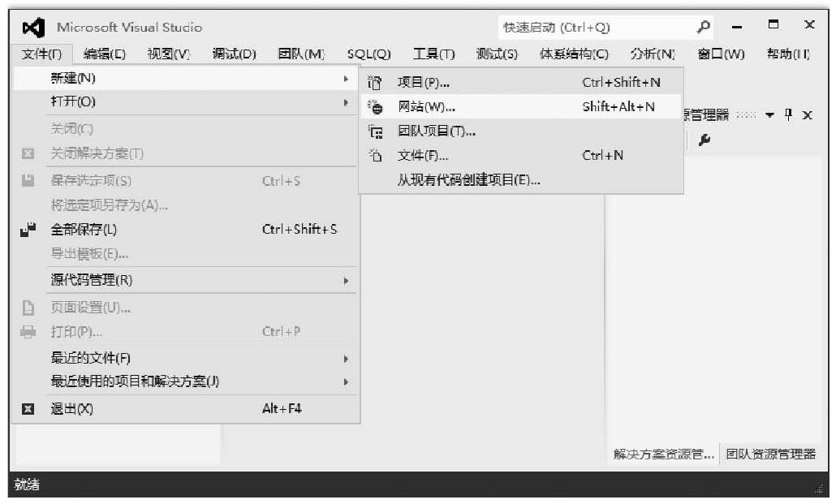Expand the 最近的文件(F) submenu arrow
Screen dimensions: 836x504
tap(346, 359)
